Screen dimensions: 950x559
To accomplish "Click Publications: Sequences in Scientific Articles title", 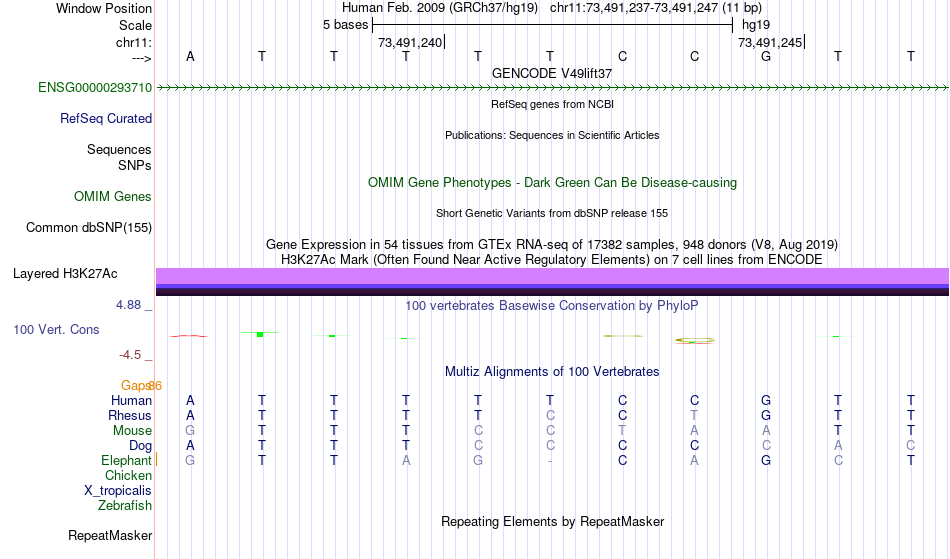I will tap(552, 136).
